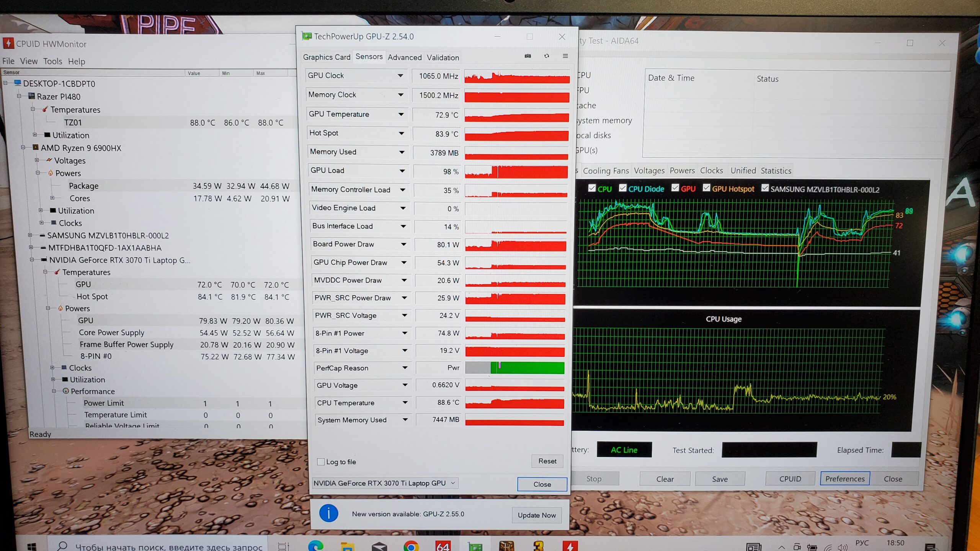Open Windows Start menu
The width and height of the screenshot is (980, 551).
pos(32,546)
